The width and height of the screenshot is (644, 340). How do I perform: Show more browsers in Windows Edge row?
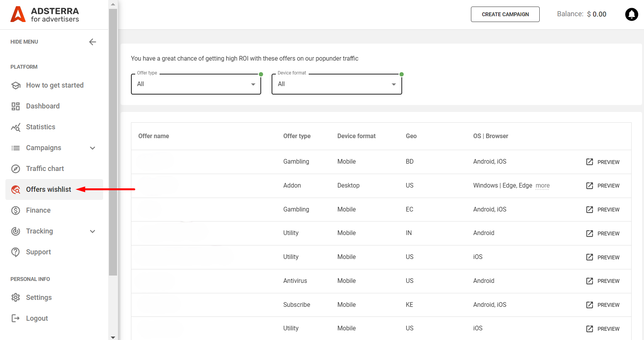point(542,186)
